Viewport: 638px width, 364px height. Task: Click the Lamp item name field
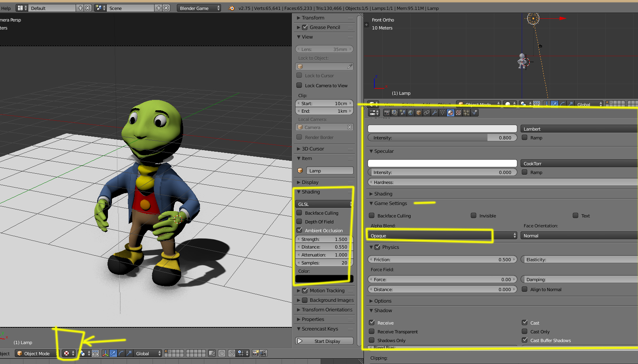pos(329,170)
